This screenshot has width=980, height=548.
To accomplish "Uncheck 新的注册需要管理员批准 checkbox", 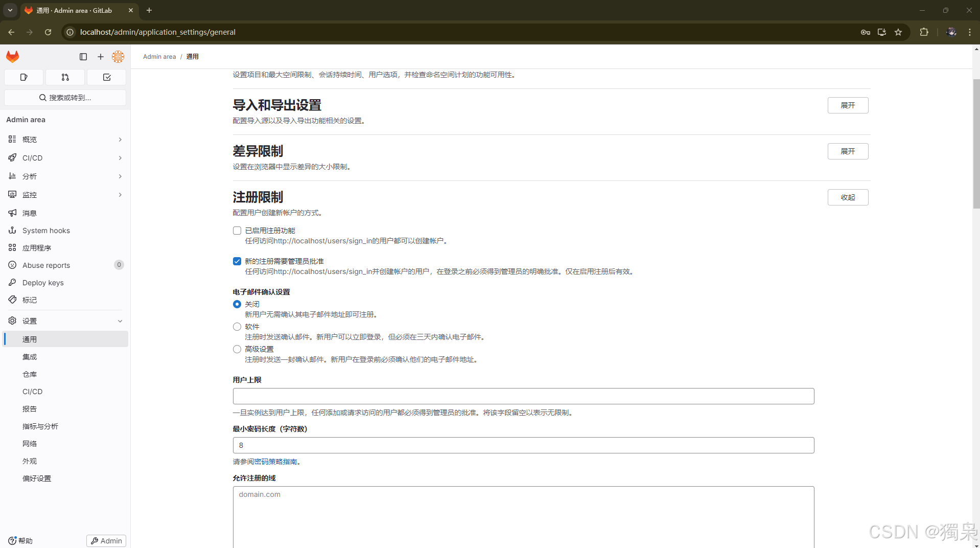I will [x=237, y=261].
